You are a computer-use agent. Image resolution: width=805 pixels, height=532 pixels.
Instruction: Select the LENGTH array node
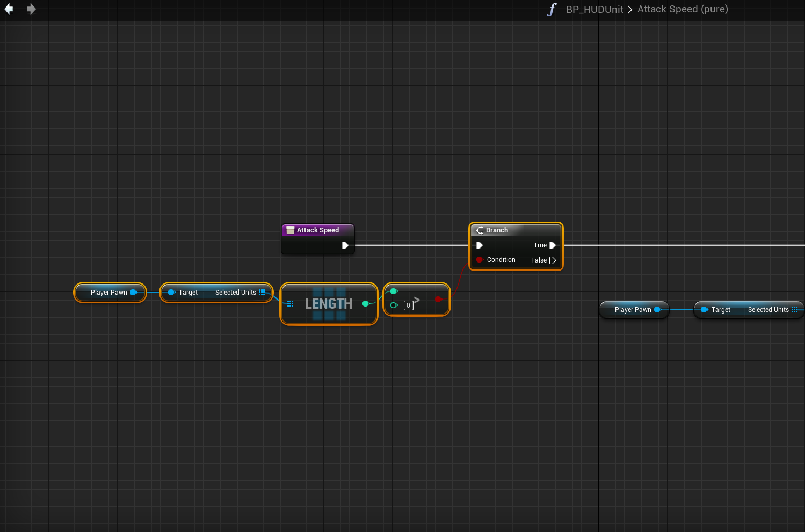[x=328, y=304]
